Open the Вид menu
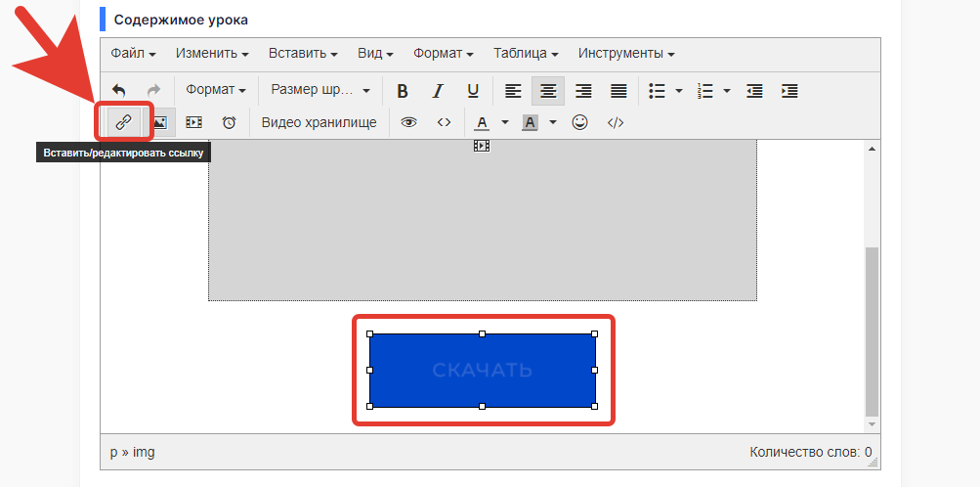Screen dimensions: 980x487 coord(375,53)
